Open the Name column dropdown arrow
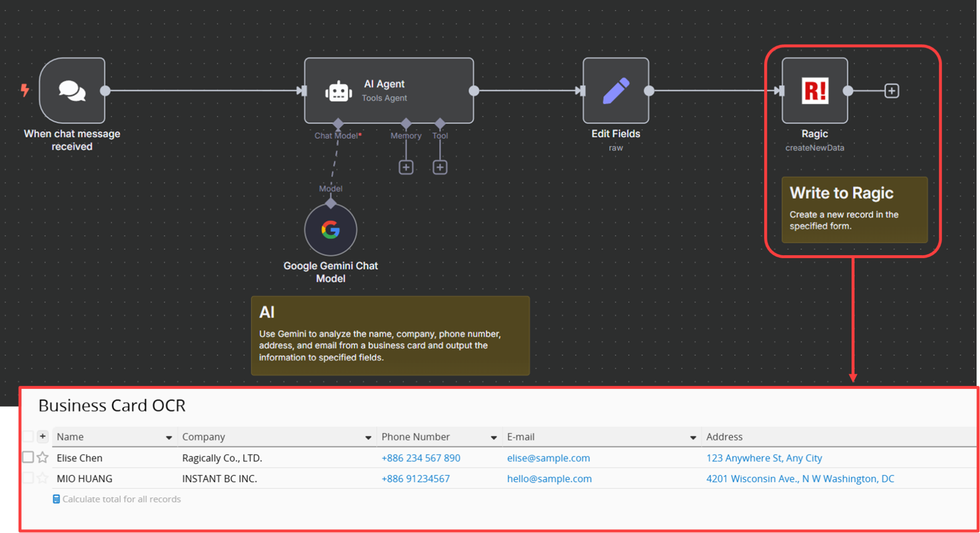980x533 pixels. click(169, 437)
